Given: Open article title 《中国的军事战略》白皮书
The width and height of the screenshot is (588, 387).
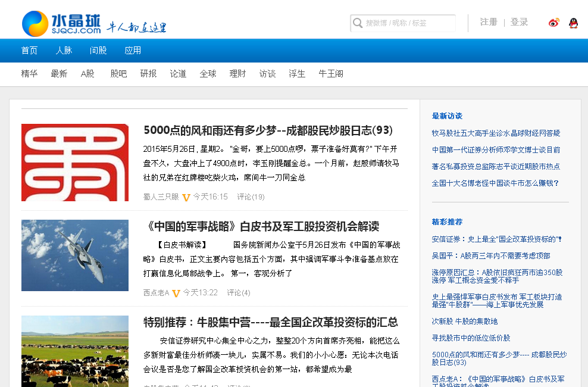Looking at the screenshot, I should point(261,226).
